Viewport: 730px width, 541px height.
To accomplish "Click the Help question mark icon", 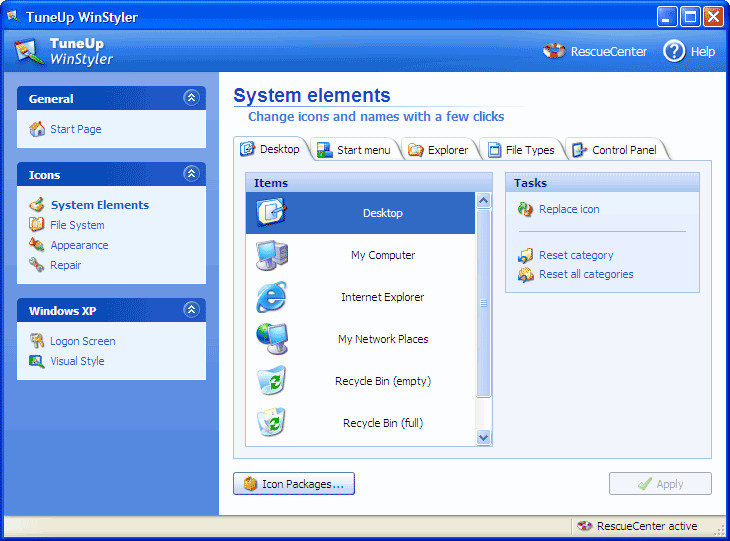I will coord(674,51).
